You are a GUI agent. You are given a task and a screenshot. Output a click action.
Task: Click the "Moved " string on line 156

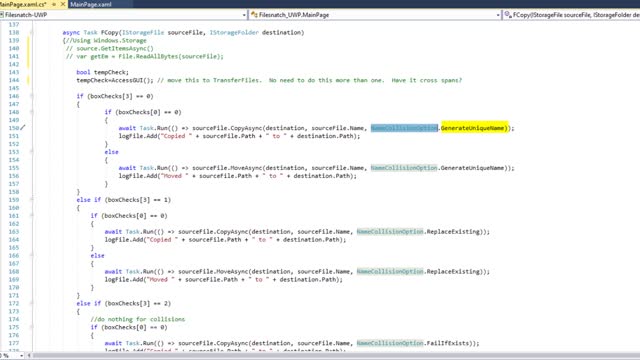[x=174, y=176]
